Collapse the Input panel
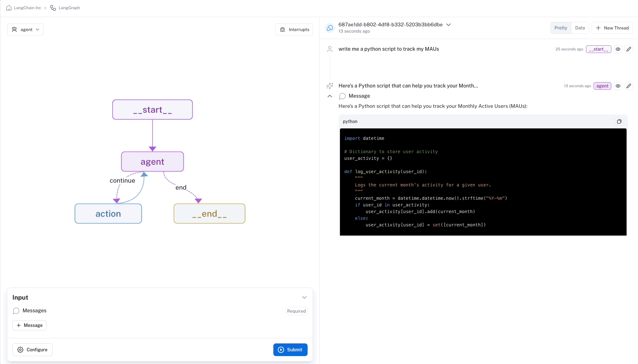Screen dimensions: 638x364 pyautogui.click(x=304, y=297)
